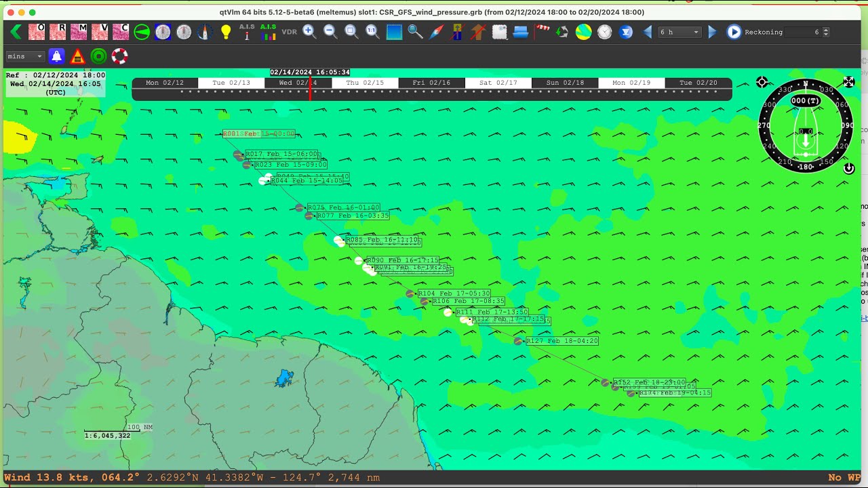Click route point R075 Feb 16-01:00

(x=343, y=207)
